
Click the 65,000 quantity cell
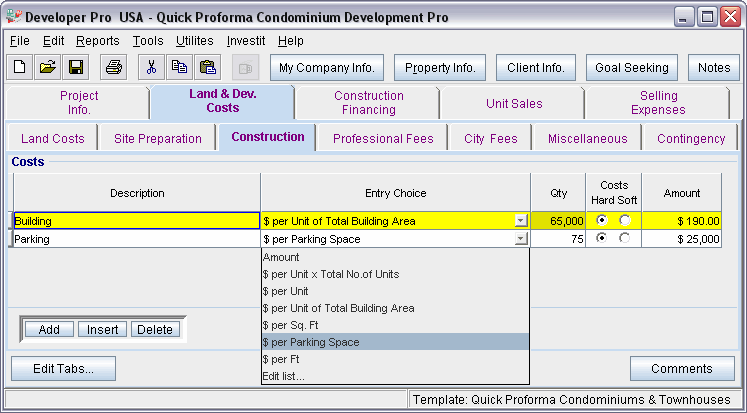coord(558,221)
